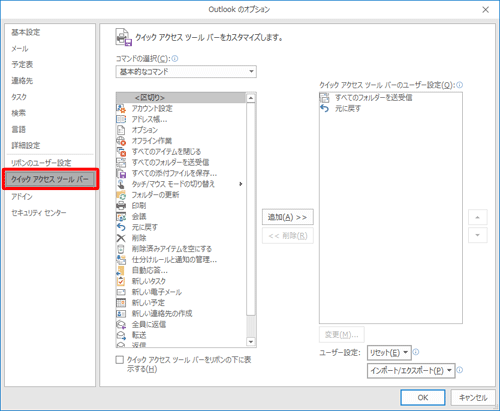This screenshot has height=411, width=500.
Task: Select the 全員に返信 icon
Action: (x=121, y=324)
